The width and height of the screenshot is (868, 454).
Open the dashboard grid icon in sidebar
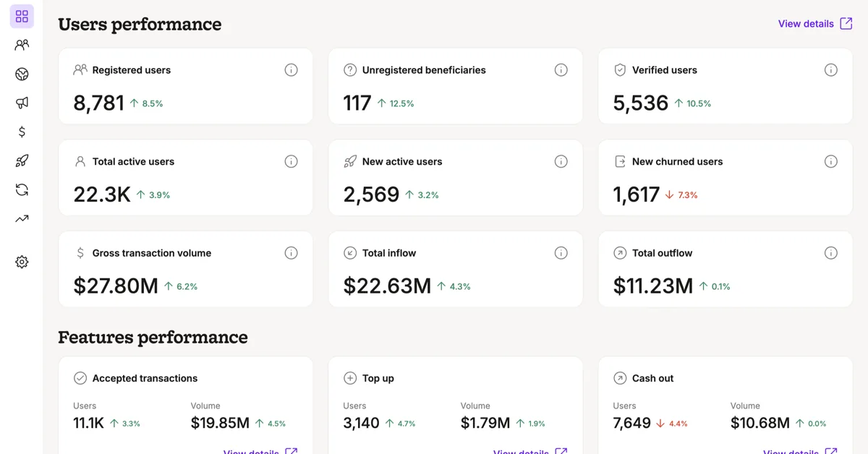[x=22, y=16]
